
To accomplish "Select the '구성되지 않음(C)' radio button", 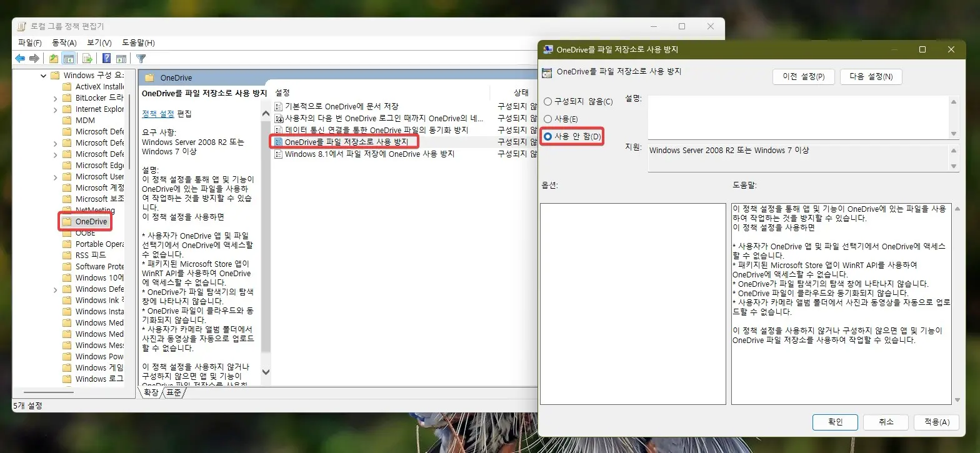I will [x=548, y=101].
